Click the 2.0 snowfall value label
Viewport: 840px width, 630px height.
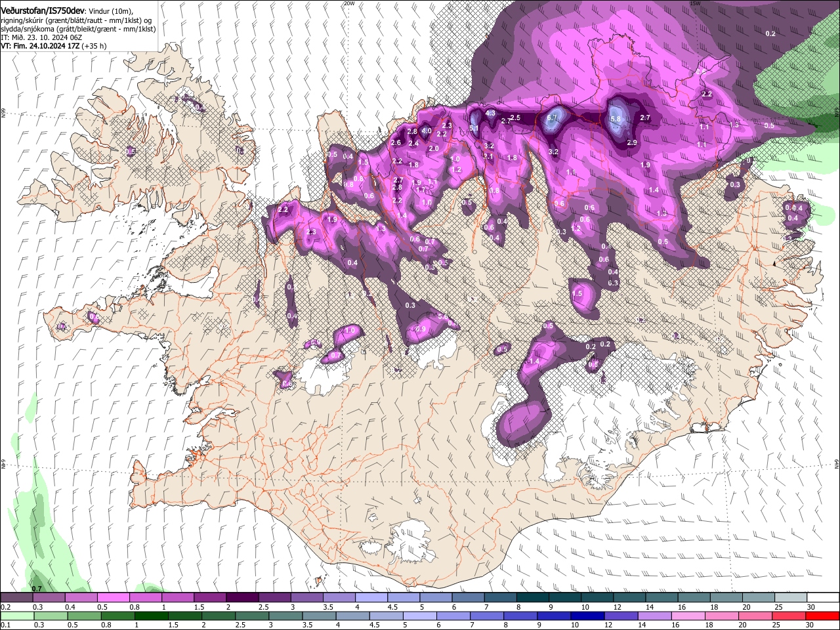point(434,149)
